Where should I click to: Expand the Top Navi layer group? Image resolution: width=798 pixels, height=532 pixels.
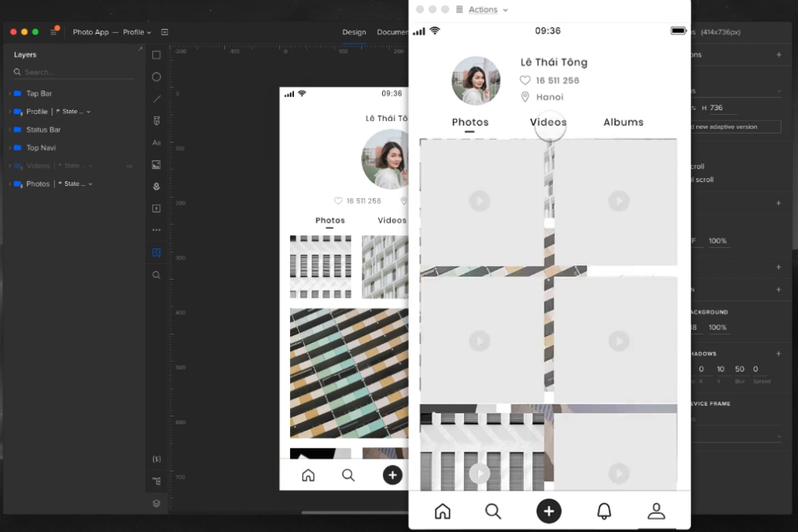coord(9,148)
